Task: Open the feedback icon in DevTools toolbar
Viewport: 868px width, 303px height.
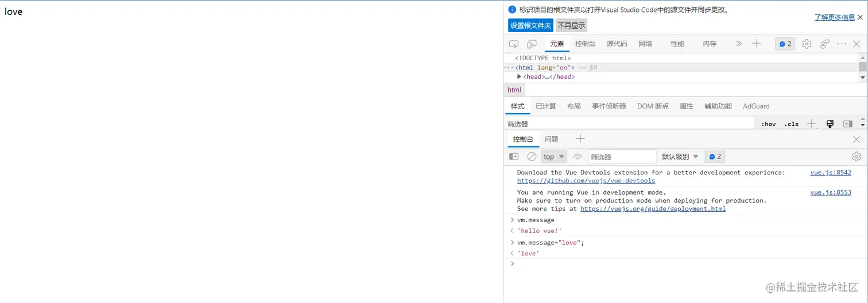Action: coord(825,44)
